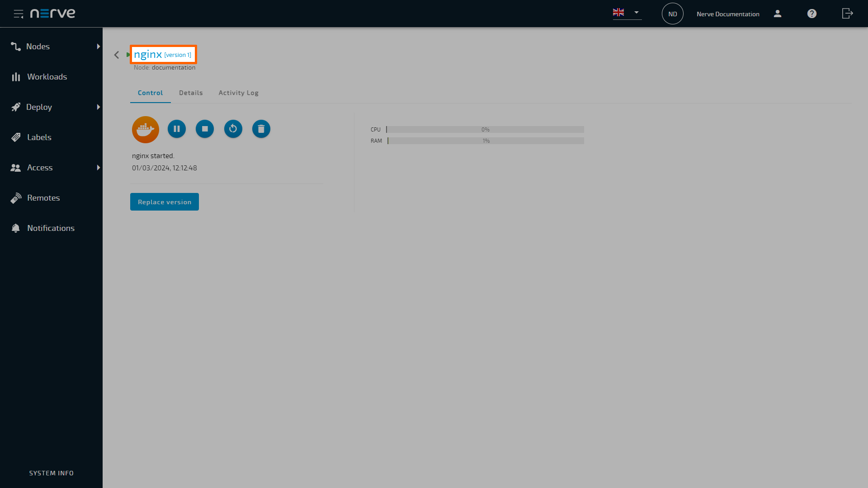Viewport: 868px width, 488px height.
Task: Click the pause button for nginx
Action: [x=176, y=129]
